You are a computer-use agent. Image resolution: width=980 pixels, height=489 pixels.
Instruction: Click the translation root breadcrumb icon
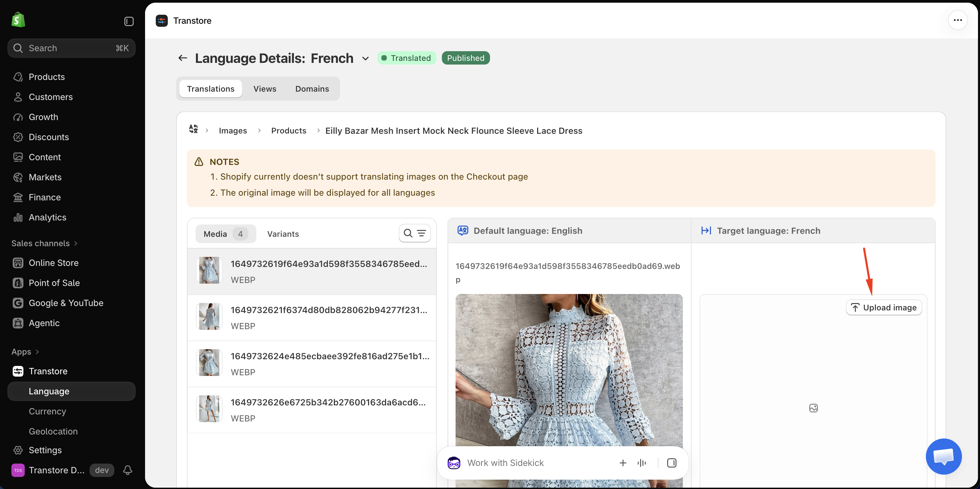tap(193, 129)
